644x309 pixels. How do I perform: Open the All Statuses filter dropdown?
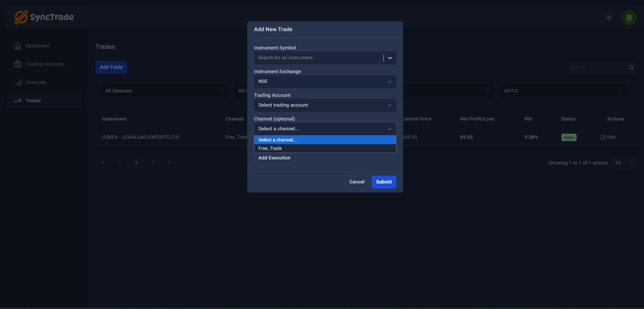coord(164,91)
